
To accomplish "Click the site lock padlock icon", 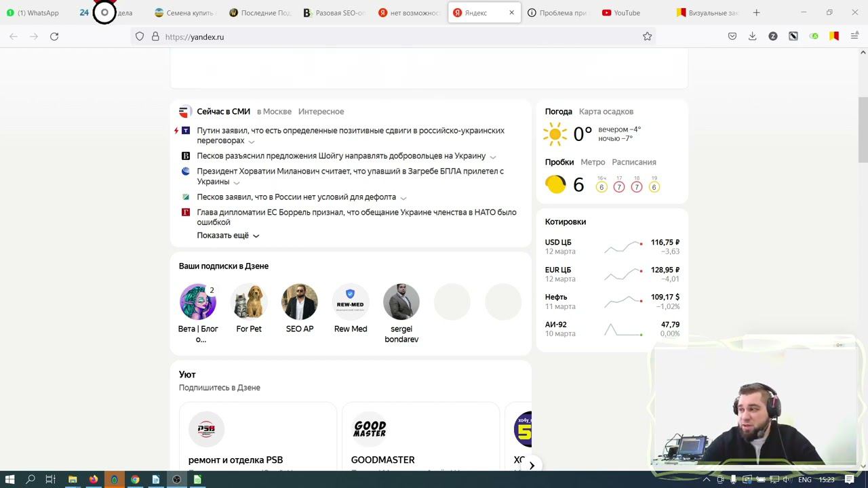I will coord(155,37).
